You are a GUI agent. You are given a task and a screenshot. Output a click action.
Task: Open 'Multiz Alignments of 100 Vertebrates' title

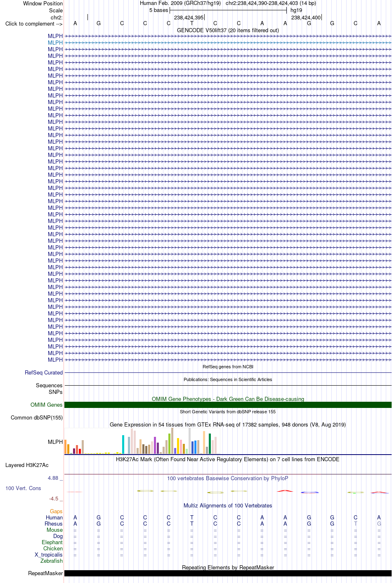(228, 505)
